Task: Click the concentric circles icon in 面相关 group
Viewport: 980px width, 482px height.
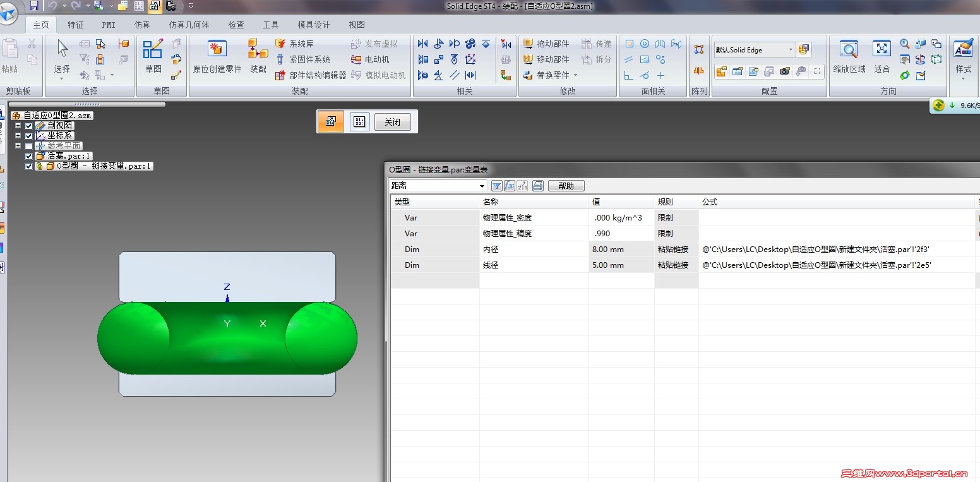Action: pyautogui.click(x=645, y=44)
